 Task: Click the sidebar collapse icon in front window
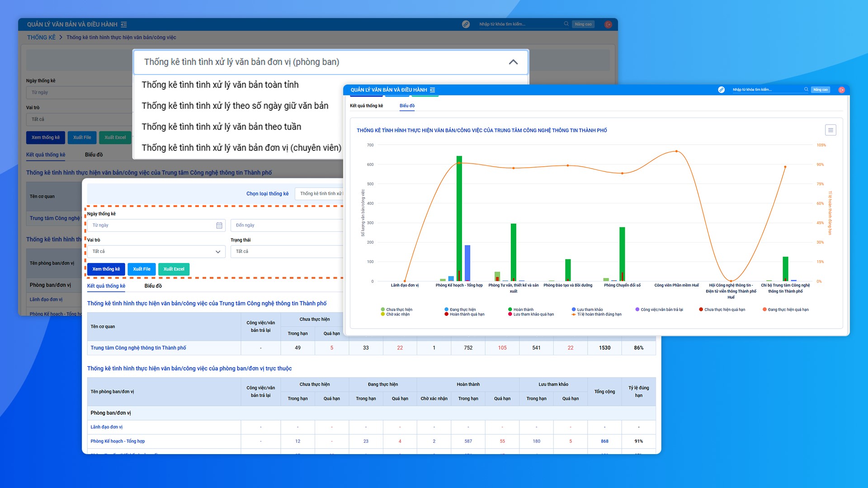tap(432, 90)
